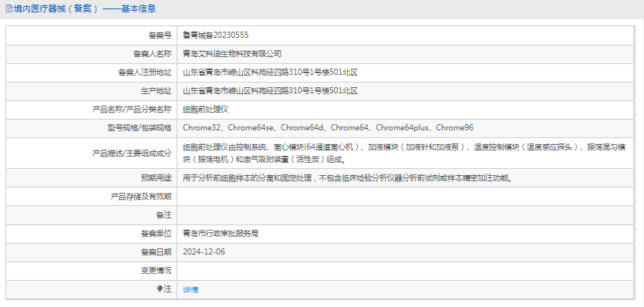Click the 备案单位 value 青岛市行政审批服务局
Image resolution: width=644 pixels, height=307 pixels.
pos(221,234)
